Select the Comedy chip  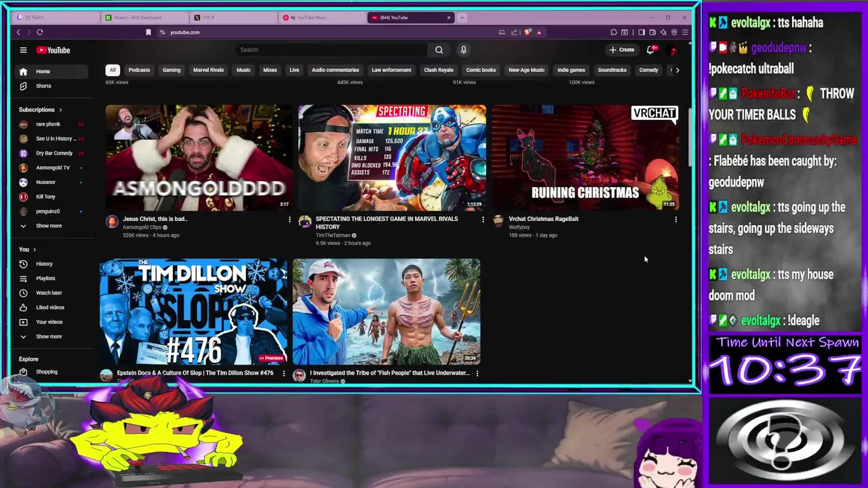[648, 70]
